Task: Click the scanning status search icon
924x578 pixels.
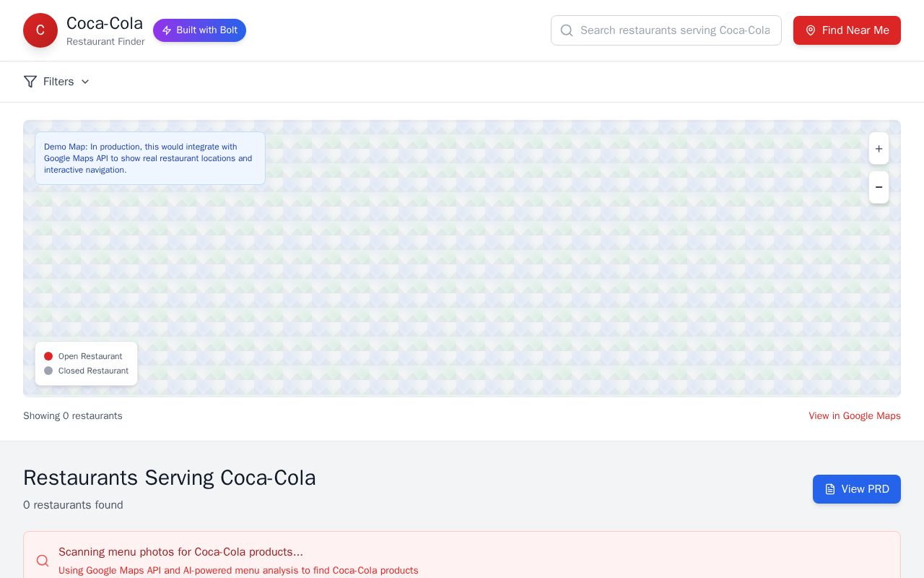Action: pos(43,561)
